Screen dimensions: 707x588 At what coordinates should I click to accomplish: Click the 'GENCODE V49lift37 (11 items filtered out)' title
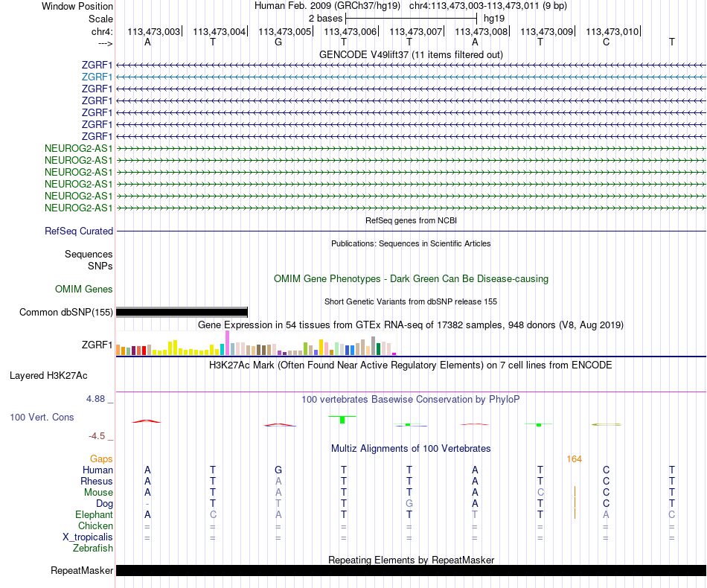coord(411,54)
